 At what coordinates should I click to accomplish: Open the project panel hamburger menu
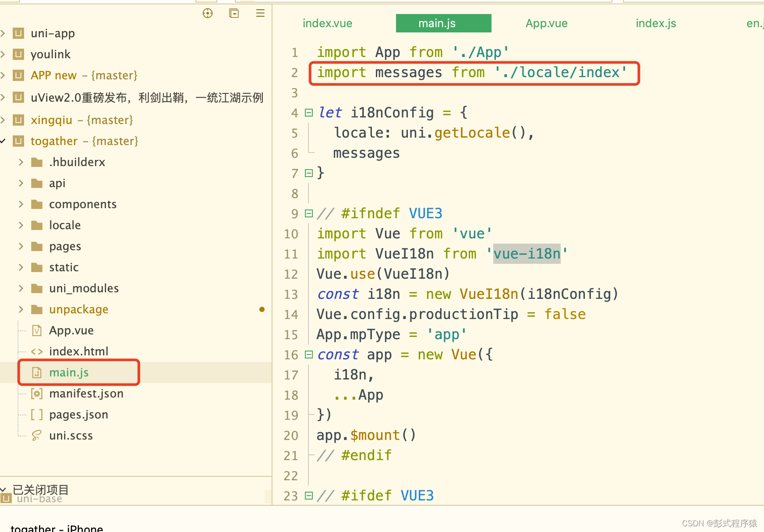tap(260, 14)
